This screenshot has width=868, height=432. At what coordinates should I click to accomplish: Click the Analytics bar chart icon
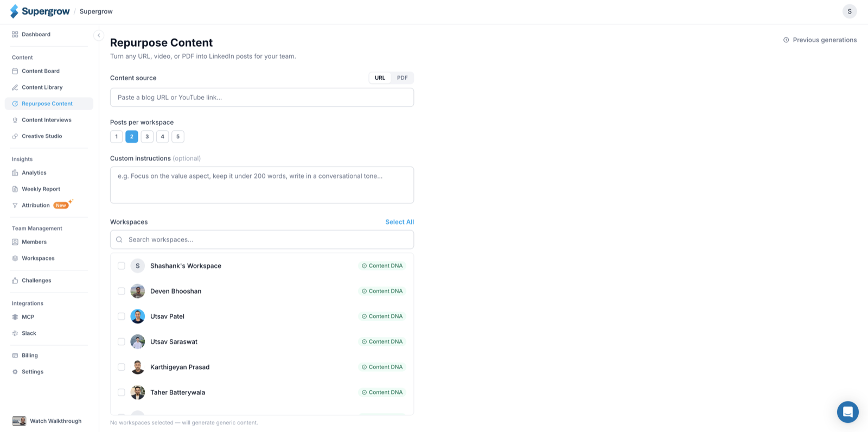pos(15,173)
